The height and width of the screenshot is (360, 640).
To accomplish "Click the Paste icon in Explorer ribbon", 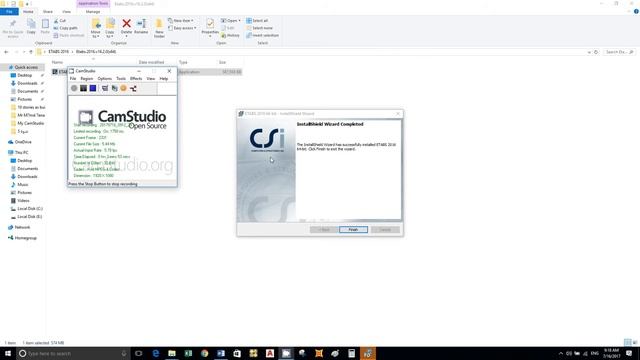I will pyautogui.click(x=45, y=24).
